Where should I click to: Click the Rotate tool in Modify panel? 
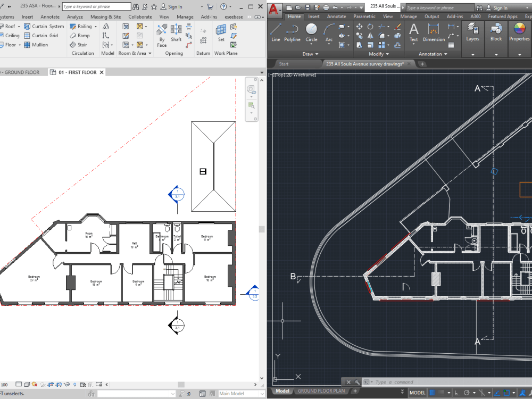tap(370, 27)
